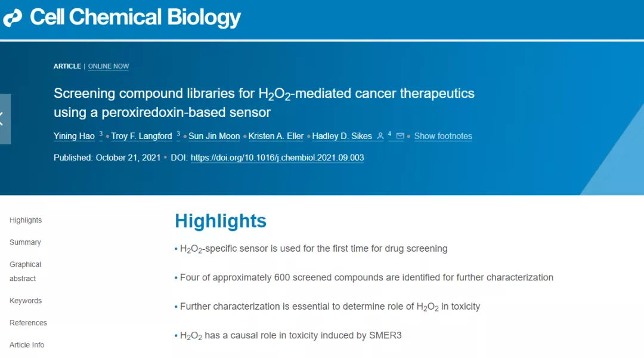Open the ONLINE NOW link
This screenshot has width=644, height=358.
pos(109,66)
